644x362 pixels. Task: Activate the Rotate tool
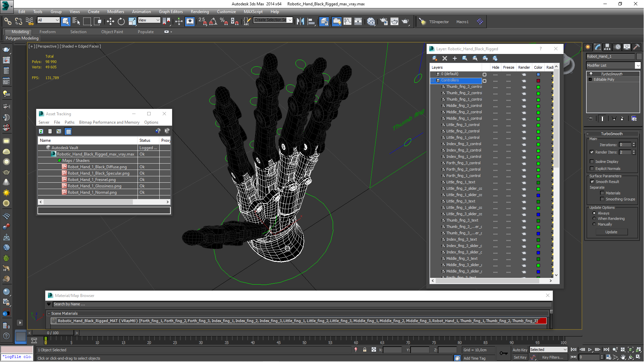(x=121, y=22)
